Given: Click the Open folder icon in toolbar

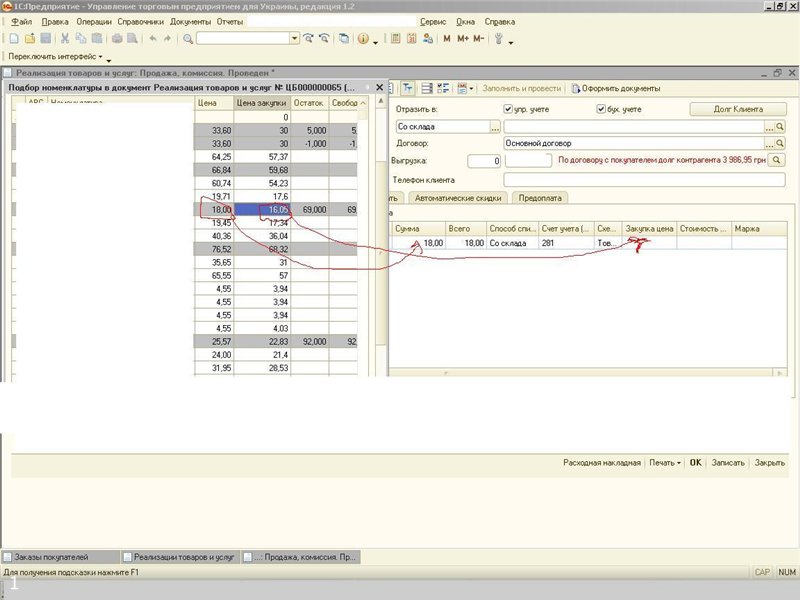Looking at the screenshot, I should point(30,39).
